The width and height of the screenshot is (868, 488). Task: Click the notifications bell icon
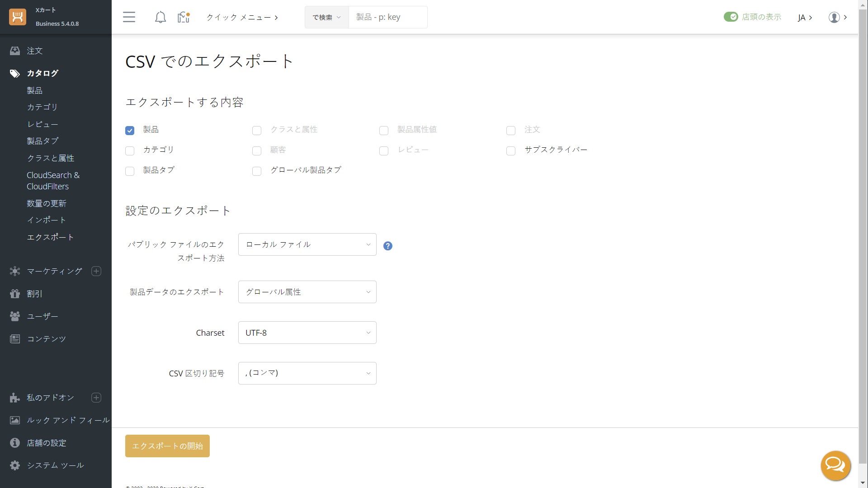pos(160,17)
